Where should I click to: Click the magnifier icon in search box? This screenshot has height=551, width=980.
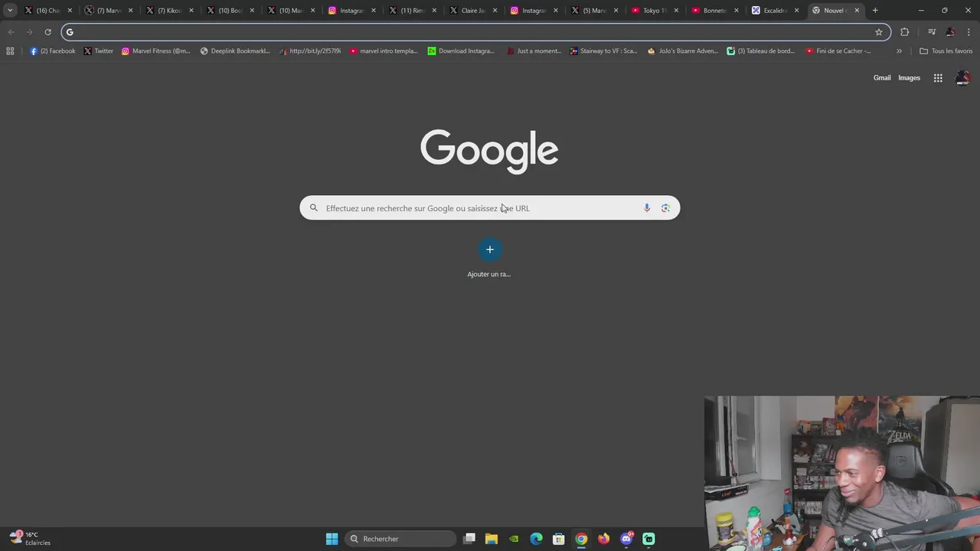(x=313, y=208)
